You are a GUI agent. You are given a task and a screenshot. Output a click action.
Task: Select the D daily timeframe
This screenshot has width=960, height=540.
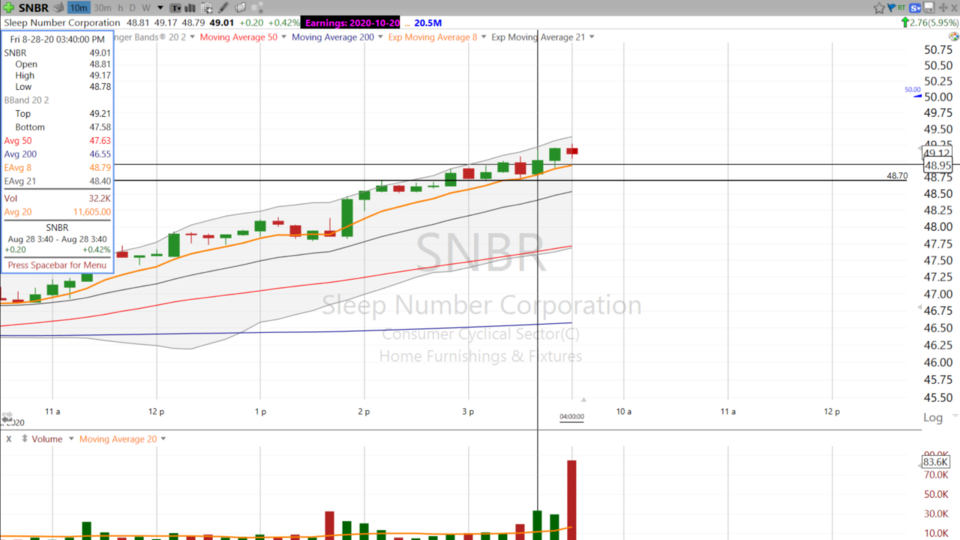click(133, 8)
